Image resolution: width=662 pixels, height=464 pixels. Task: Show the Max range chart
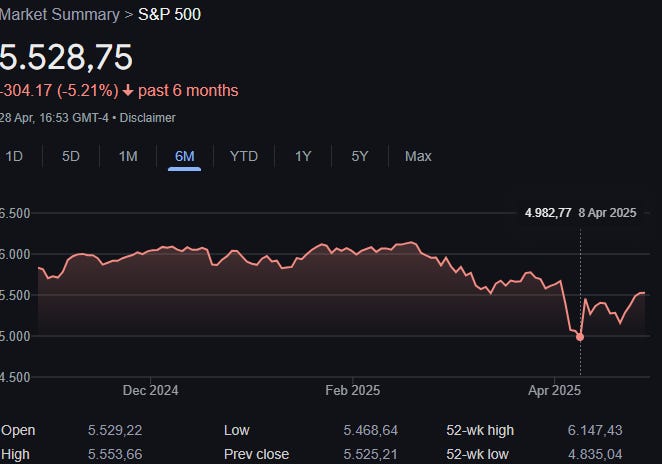click(x=418, y=156)
